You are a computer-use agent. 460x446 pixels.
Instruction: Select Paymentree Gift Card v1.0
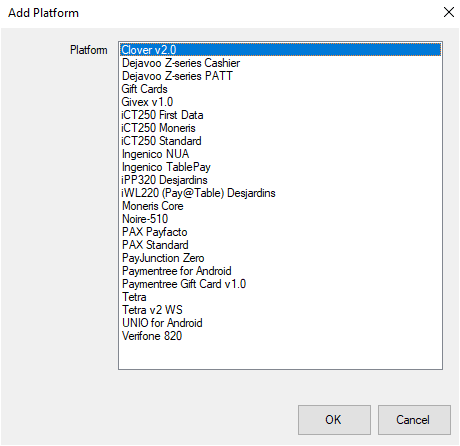pos(280,284)
